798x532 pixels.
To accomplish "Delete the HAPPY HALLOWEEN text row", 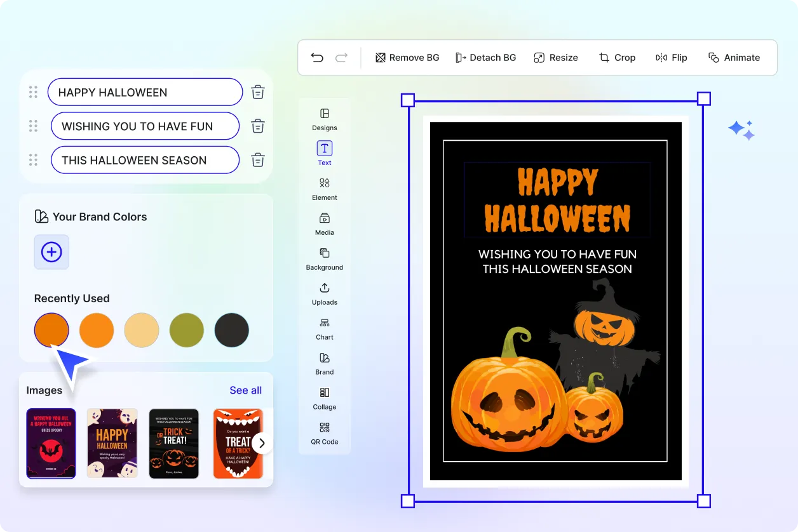I will point(257,91).
